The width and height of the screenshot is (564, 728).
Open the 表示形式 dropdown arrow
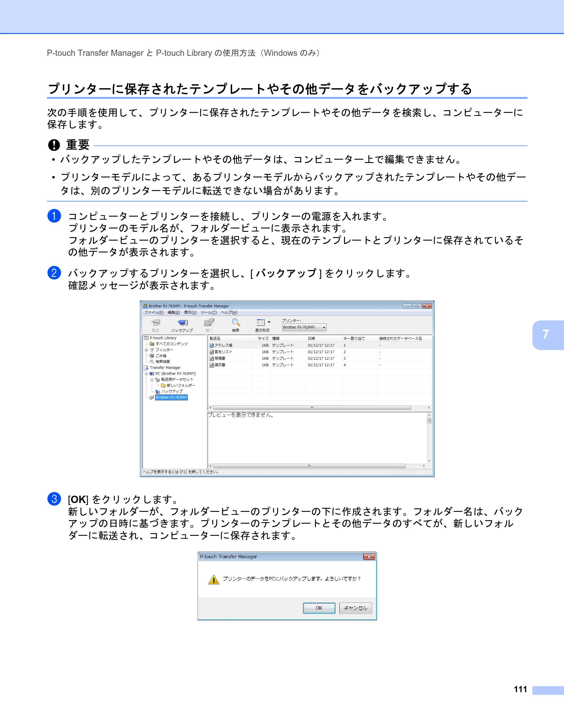coord(269,322)
